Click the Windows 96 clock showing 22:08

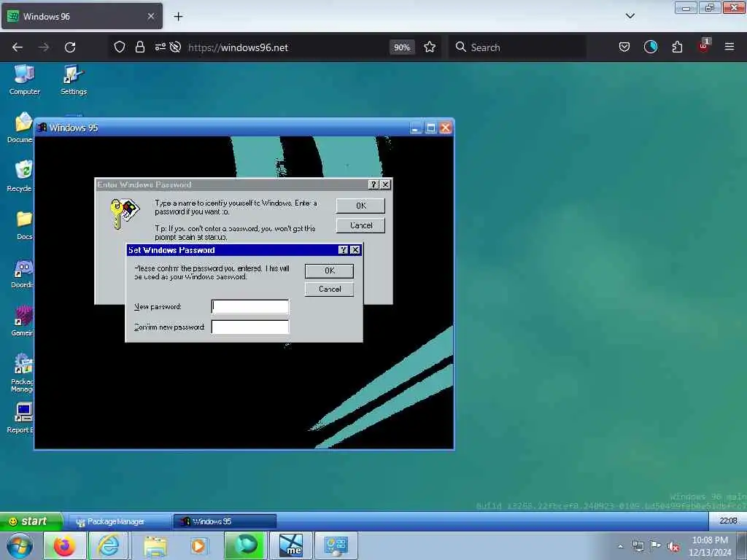click(727, 521)
